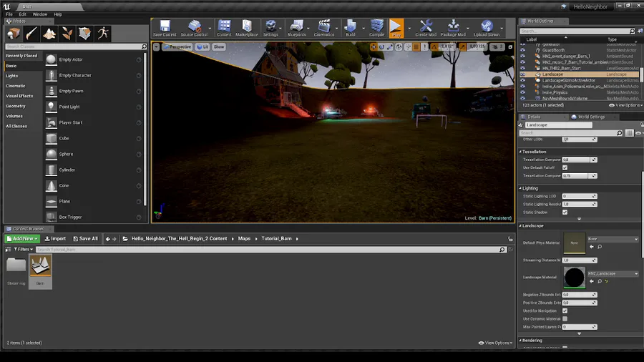Click the Upload Steam toolbar icon
The height and width of the screenshot is (362, 644).
(487, 28)
